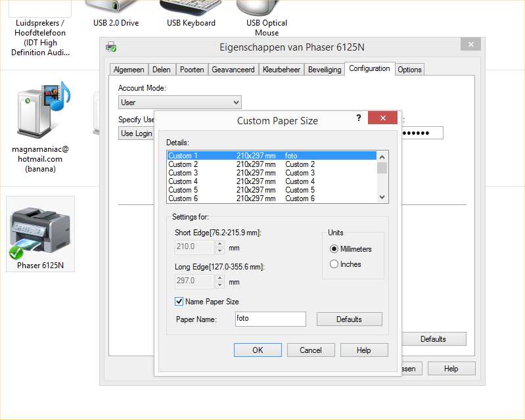525x420 pixels.
Task: Click the password field in Eigenschappen window
Action: click(422, 133)
